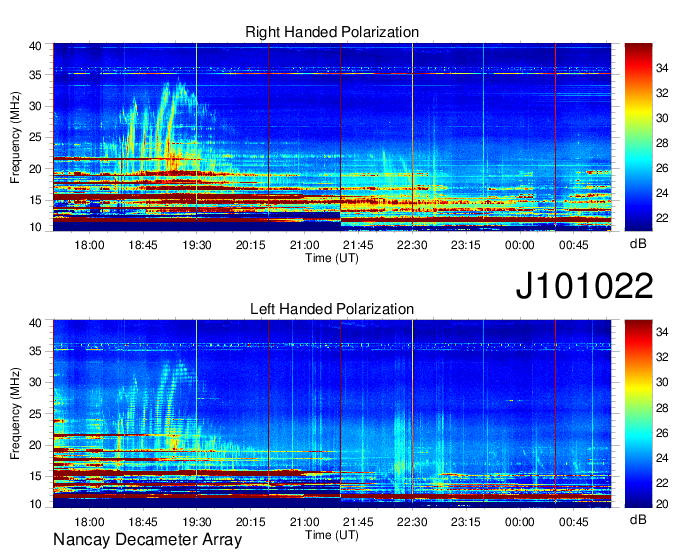The image size is (680, 552).
Task: Click the 21:45 time tick under Left Handed plot
Action: pos(358,522)
